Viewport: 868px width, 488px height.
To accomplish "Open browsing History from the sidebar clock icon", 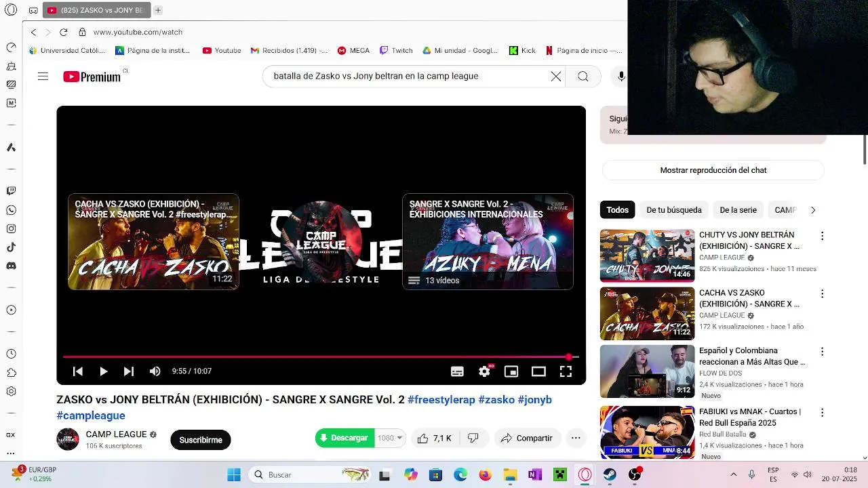I will coord(11,354).
